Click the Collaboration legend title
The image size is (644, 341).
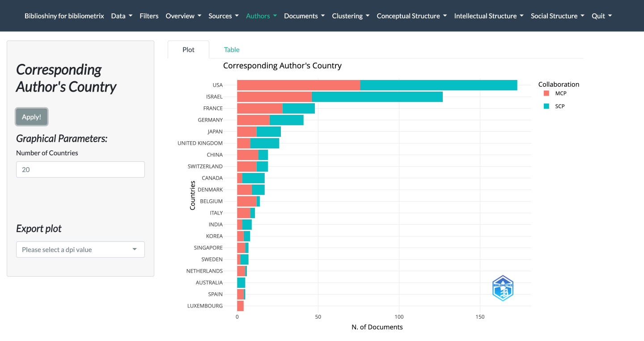click(x=559, y=84)
